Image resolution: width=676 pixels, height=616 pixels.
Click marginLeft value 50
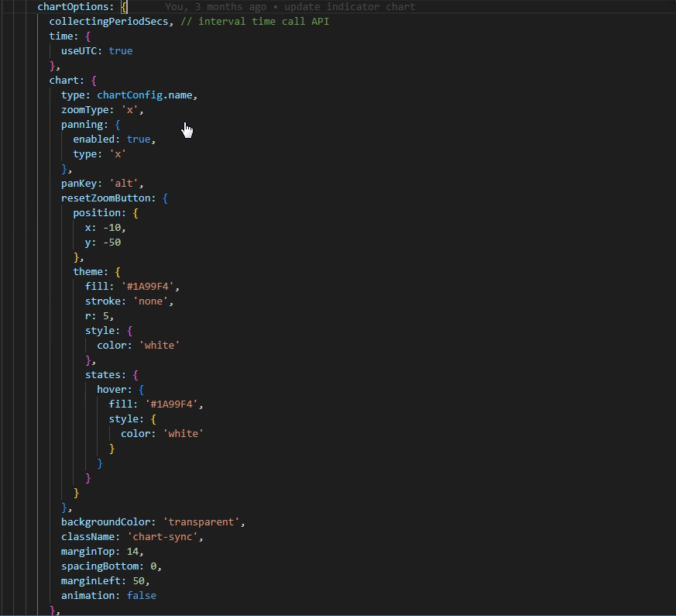139,581
